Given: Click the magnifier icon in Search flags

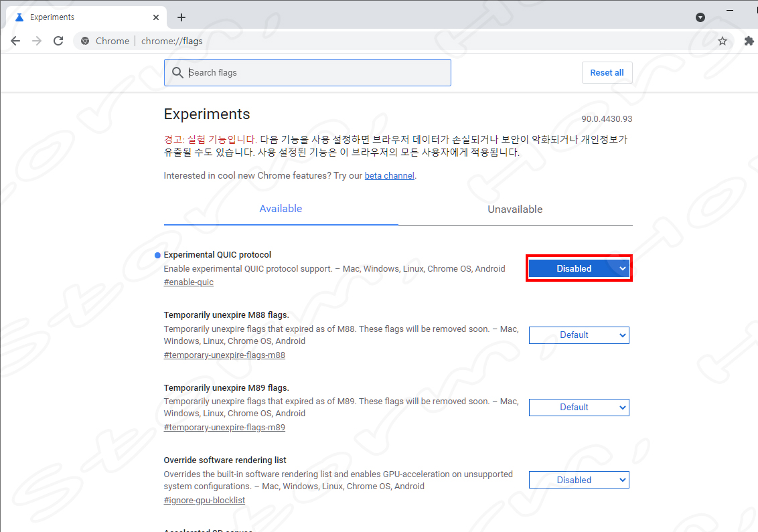Looking at the screenshot, I should tap(178, 72).
